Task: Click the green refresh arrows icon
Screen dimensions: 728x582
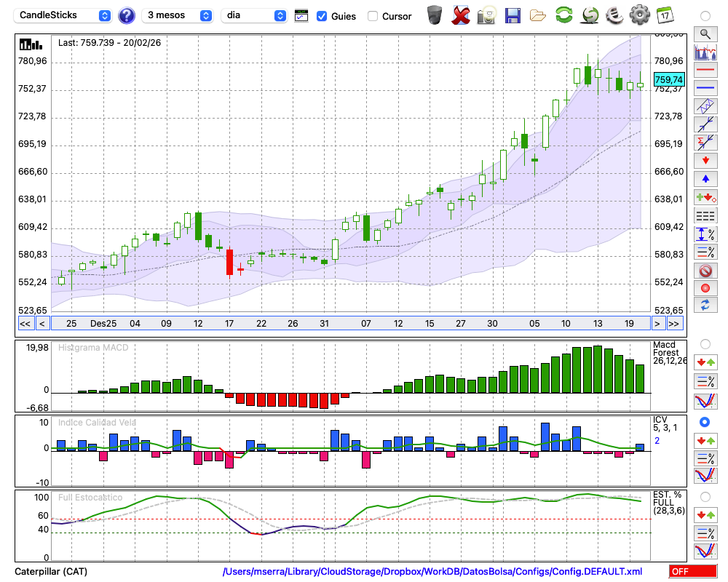Action: tap(563, 15)
